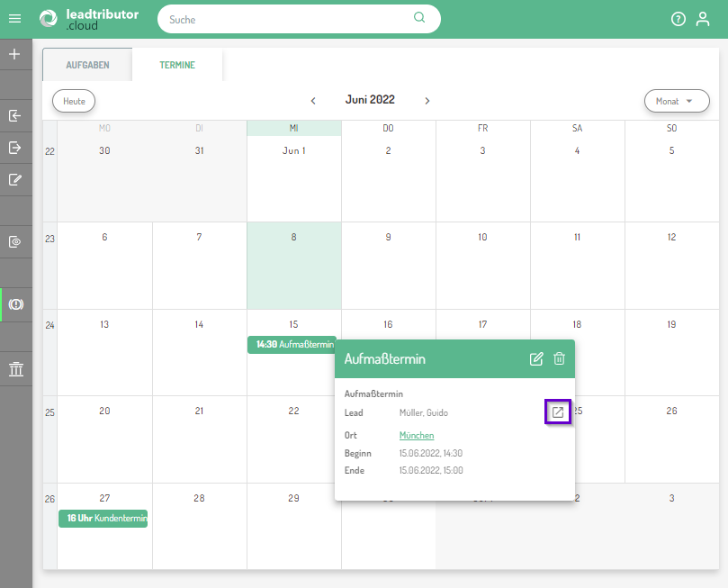Delete appointment using the trash icon
728x588 pixels.
pyautogui.click(x=559, y=359)
